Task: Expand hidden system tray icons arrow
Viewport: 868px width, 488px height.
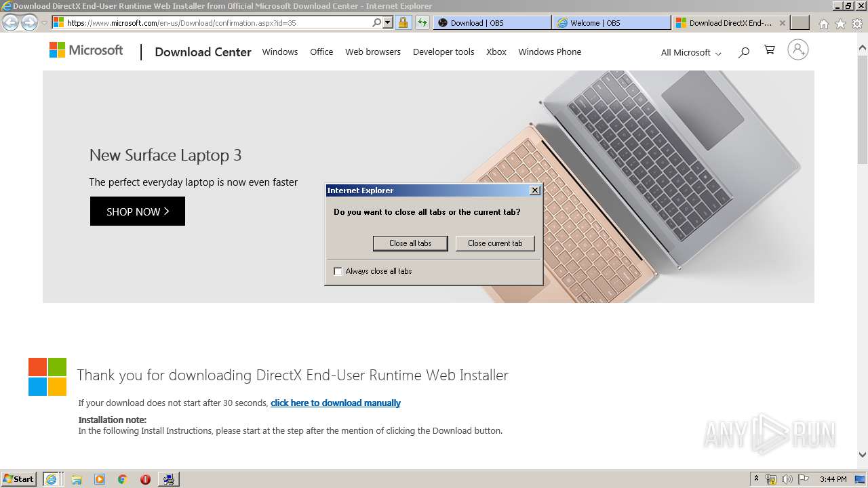Action: (756, 479)
